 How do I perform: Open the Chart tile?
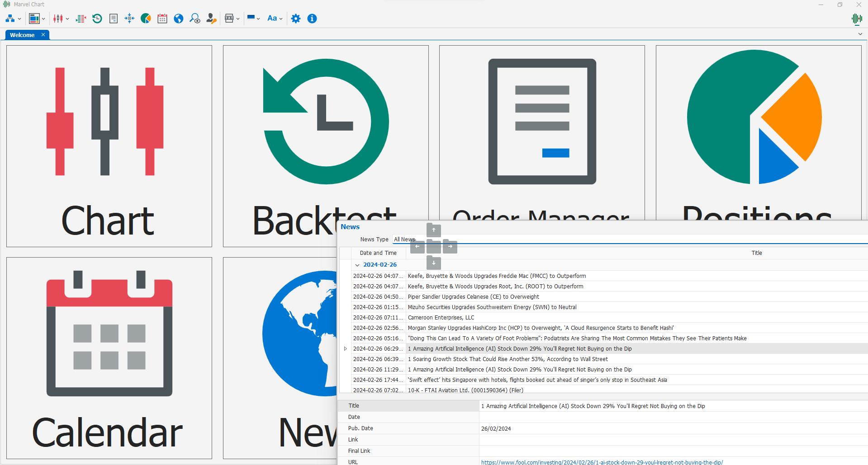click(x=109, y=146)
